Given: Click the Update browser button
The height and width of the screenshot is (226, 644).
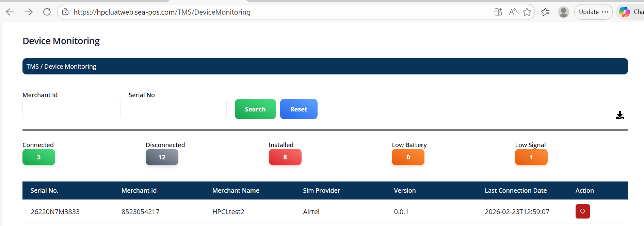Looking at the screenshot, I should click(x=593, y=12).
